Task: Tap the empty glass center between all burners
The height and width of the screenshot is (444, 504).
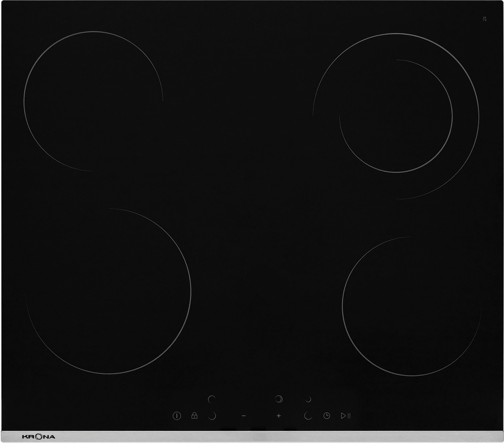Action: pyautogui.click(x=252, y=202)
